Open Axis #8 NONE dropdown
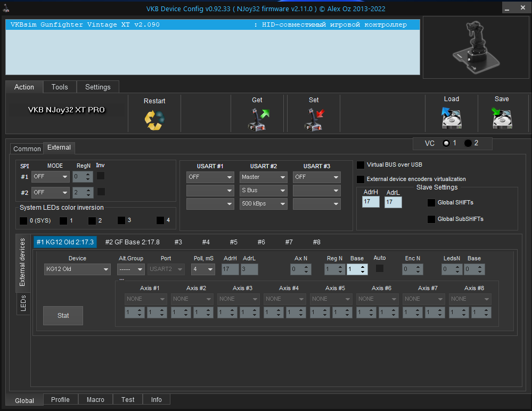532x411 pixels. point(470,299)
